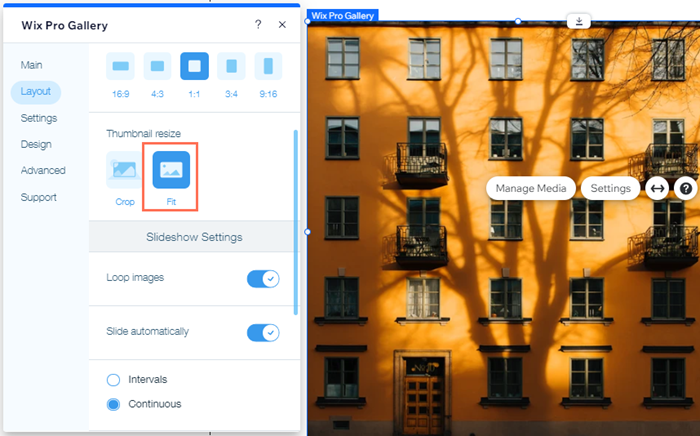Open the panel help question mark
This screenshot has height=436, width=700.
pos(258,25)
